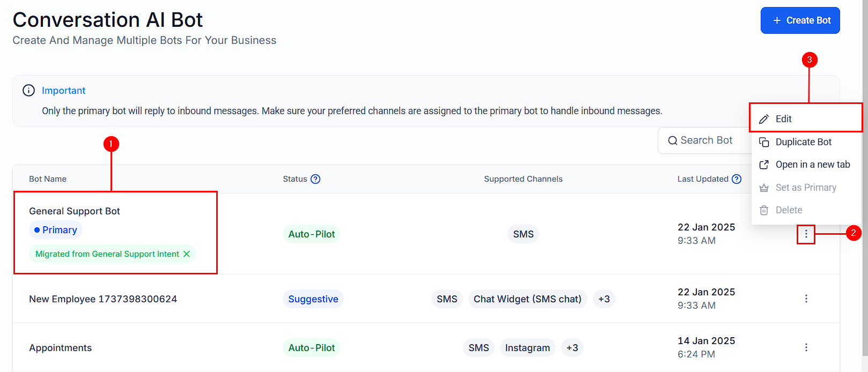Click the plus icon in Create Bot
Image resolution: width=868 pixels, height=372 pixels.
tap(777, 20)
